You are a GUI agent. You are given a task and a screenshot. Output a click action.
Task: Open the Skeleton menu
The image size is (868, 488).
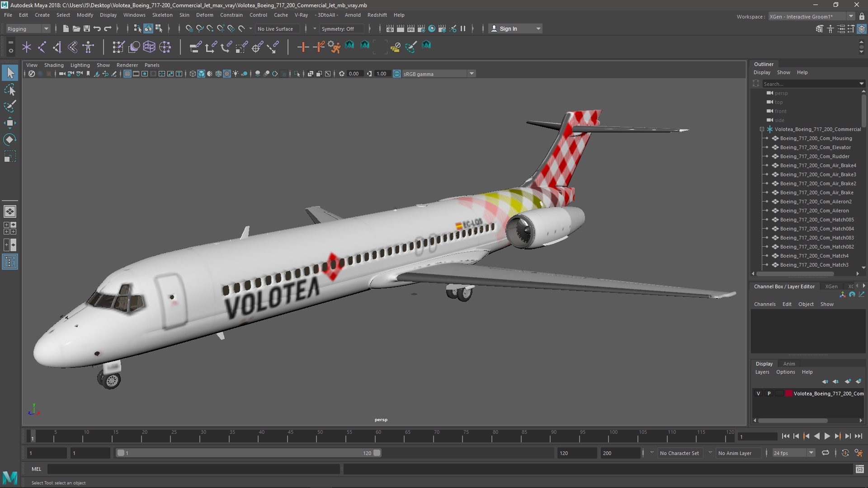(162, 15)
